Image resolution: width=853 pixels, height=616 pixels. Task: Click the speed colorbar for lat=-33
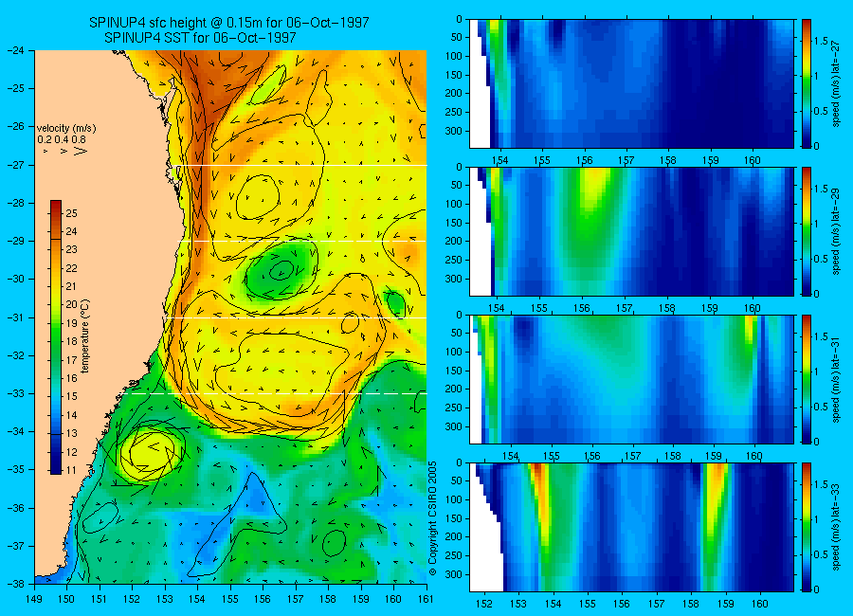pos(806,527)
